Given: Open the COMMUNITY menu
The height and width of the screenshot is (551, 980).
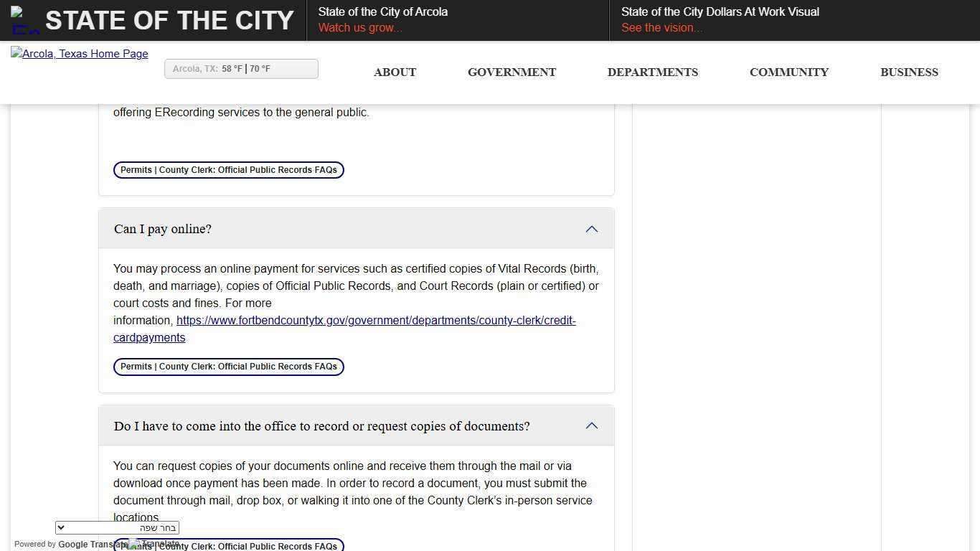Looking at the screenshot, I should [x=788, y=72].
